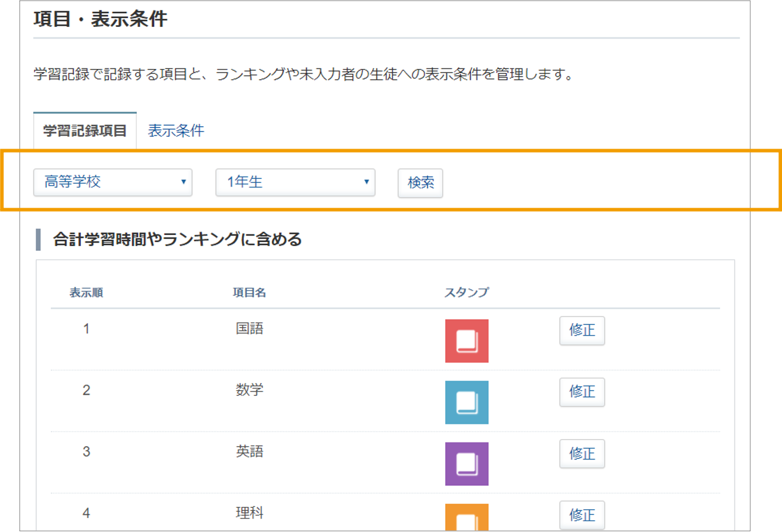
Task: Click the 合計学習時間やランキングに含める section heading
Action: click(x=177, y=239)
